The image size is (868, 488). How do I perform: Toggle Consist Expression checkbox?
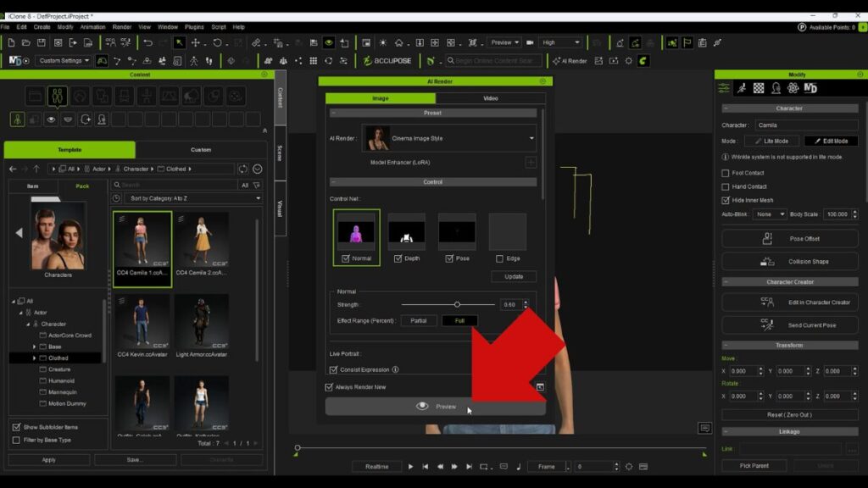333,369
